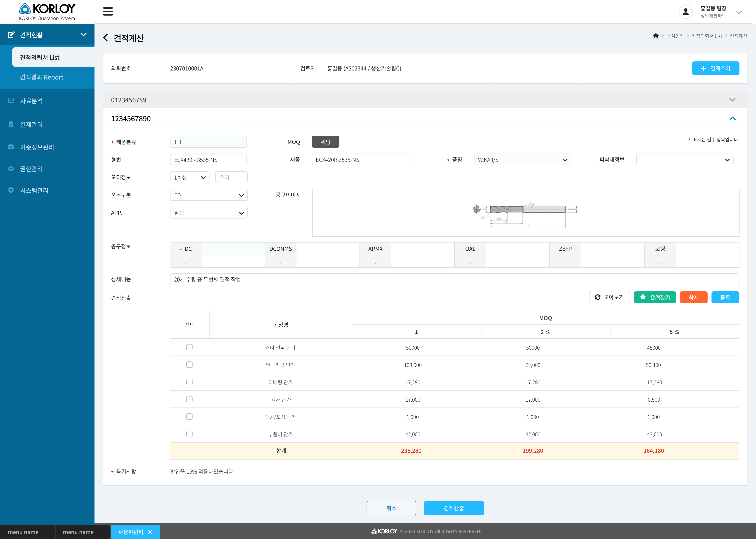The height and width of the screenshot is (539, 756).
Task: Click the DC value input cell
Action: pyautogui.click(x=233, y=249)
